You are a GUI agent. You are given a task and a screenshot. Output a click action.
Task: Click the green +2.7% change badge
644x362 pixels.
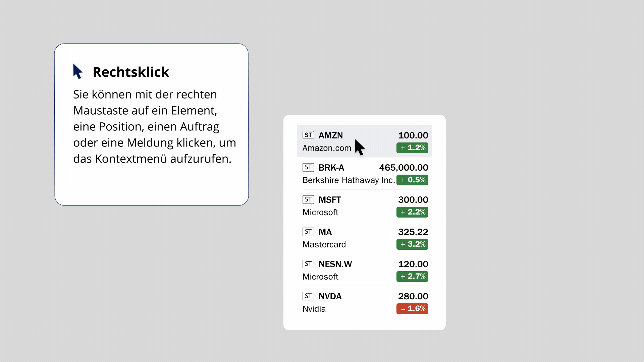pyautogui.click(x=412, y=277)
